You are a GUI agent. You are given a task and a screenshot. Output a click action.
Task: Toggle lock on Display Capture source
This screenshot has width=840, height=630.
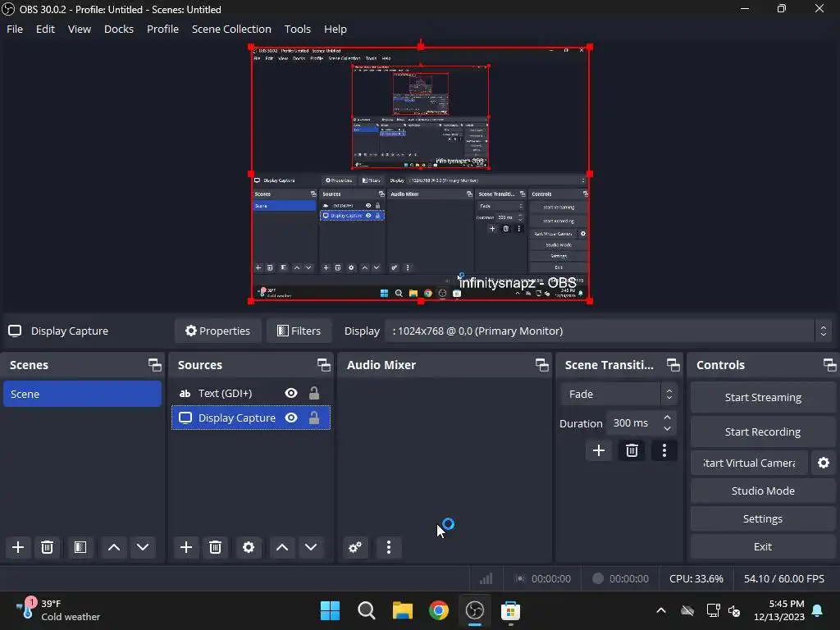314,418
